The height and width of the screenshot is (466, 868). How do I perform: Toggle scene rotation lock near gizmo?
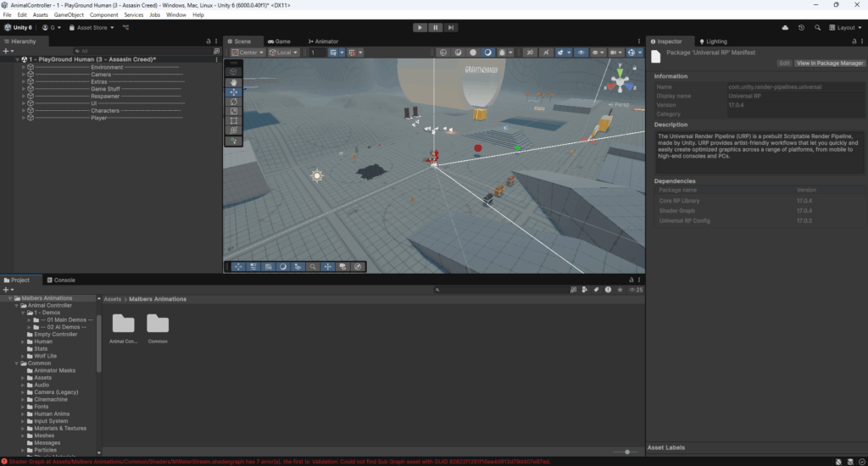click(x=634, y=68)
